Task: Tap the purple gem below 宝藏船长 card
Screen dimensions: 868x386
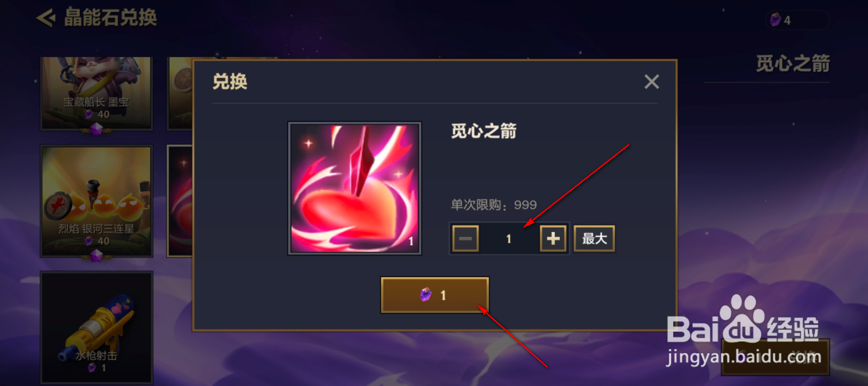Action: [x=96, y=128]
